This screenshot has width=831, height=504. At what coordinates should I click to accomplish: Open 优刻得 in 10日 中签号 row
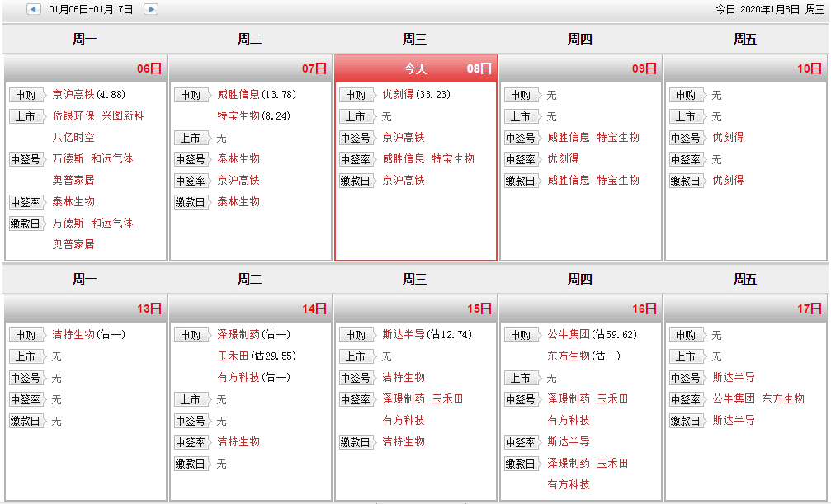[x=728, y=137]
